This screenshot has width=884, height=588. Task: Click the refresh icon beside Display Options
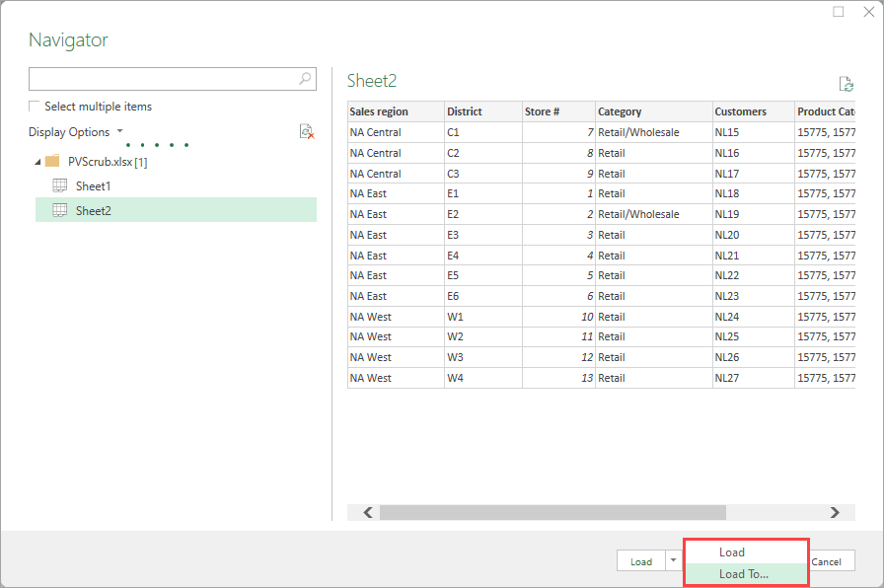(307, 132)
